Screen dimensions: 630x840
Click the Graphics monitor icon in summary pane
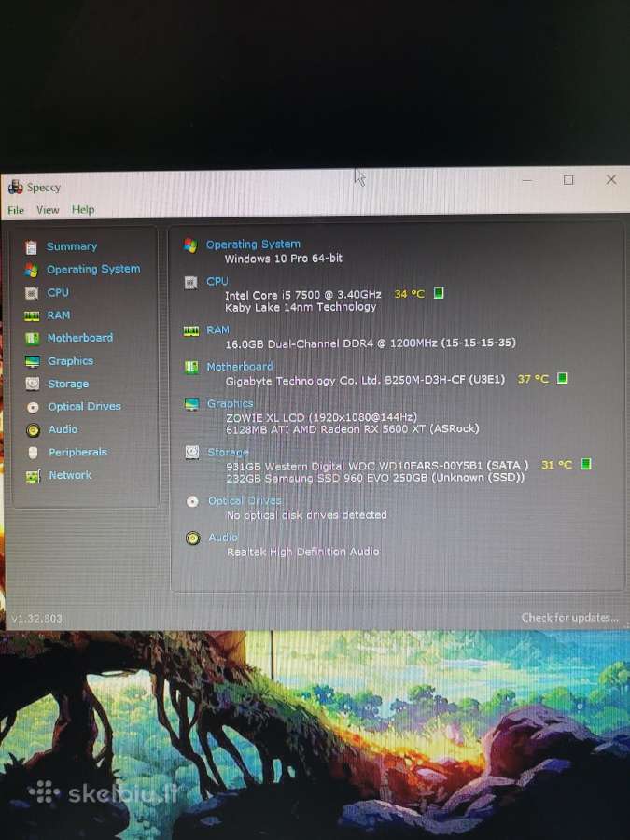(191, 404)
